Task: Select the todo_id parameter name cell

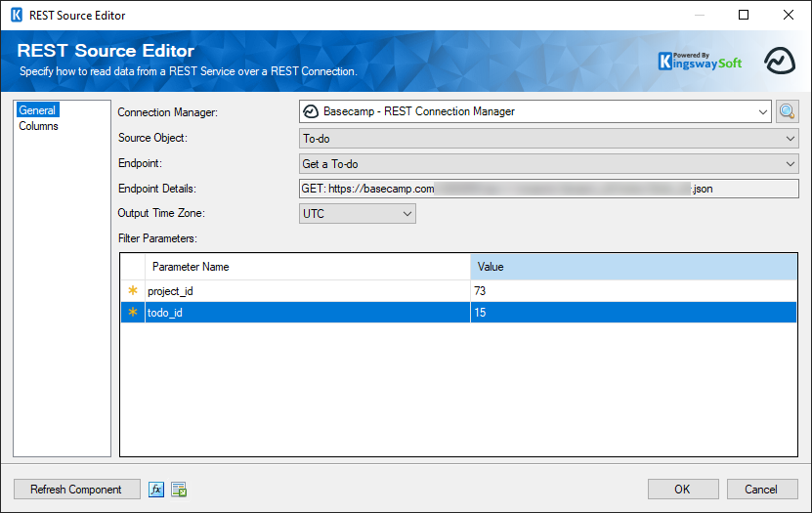Action: click(x=308, y=312)
